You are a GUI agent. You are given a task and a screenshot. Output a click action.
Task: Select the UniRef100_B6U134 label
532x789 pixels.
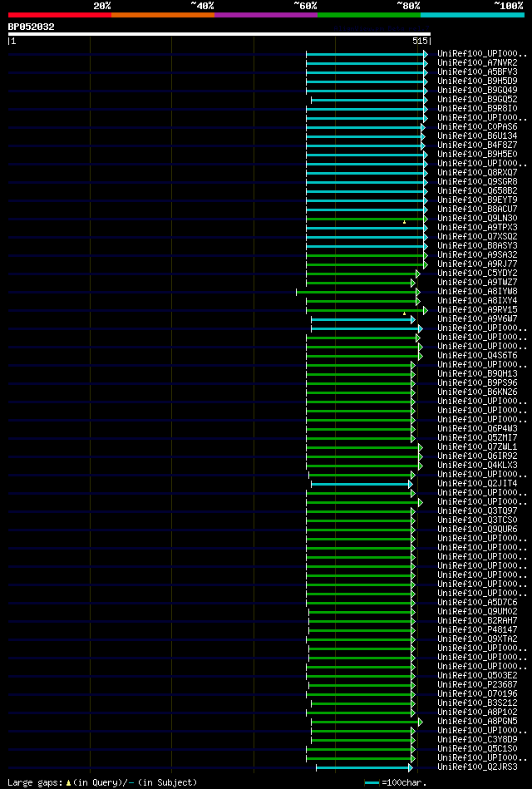(x=477, y=136)
